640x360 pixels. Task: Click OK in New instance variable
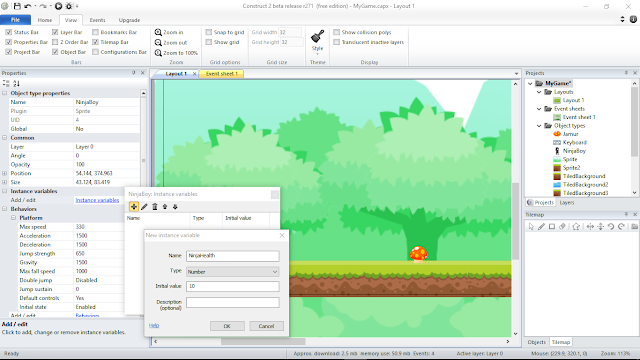coord(227,326)
